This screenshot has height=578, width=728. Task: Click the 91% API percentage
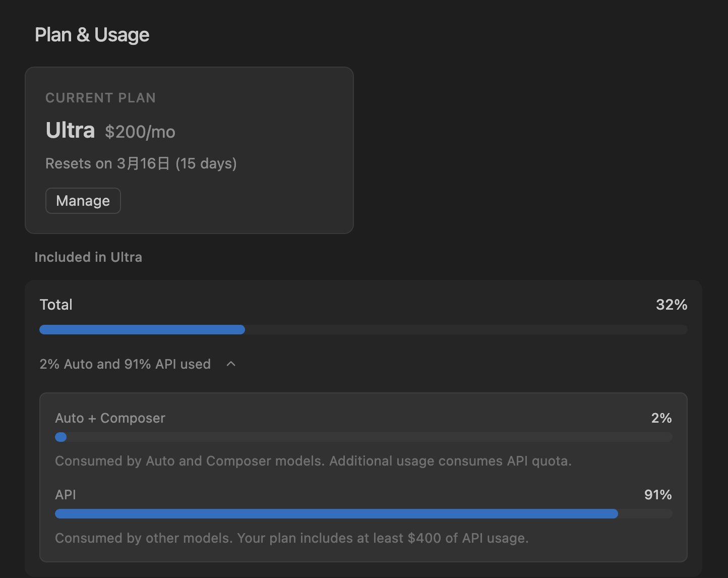tap(658, 495)
